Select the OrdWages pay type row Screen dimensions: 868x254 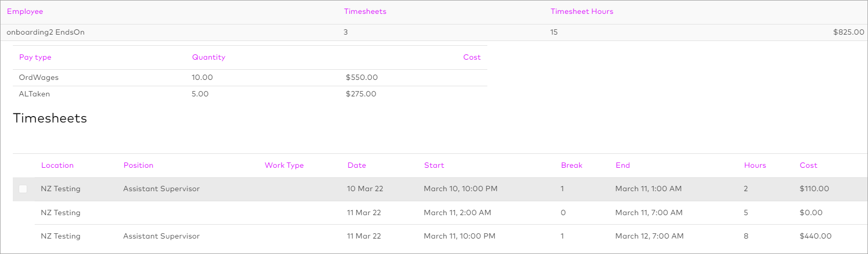point(39,78)
